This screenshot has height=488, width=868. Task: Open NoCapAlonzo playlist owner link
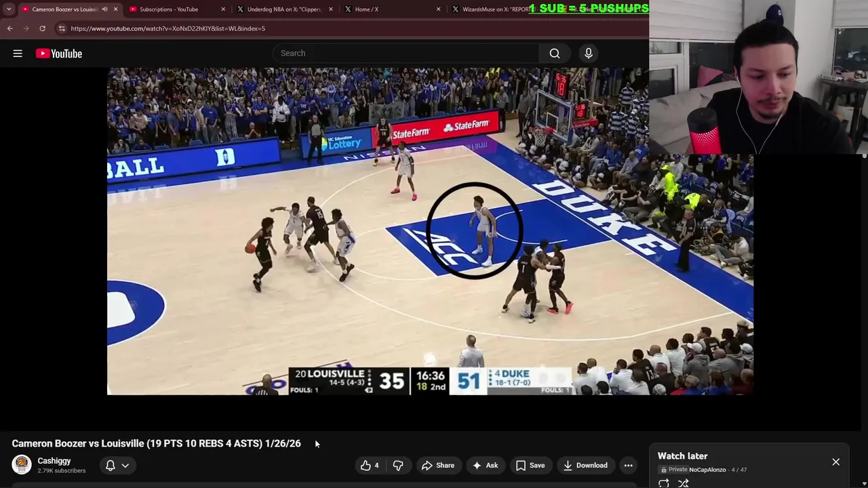[x=707, y=470]
